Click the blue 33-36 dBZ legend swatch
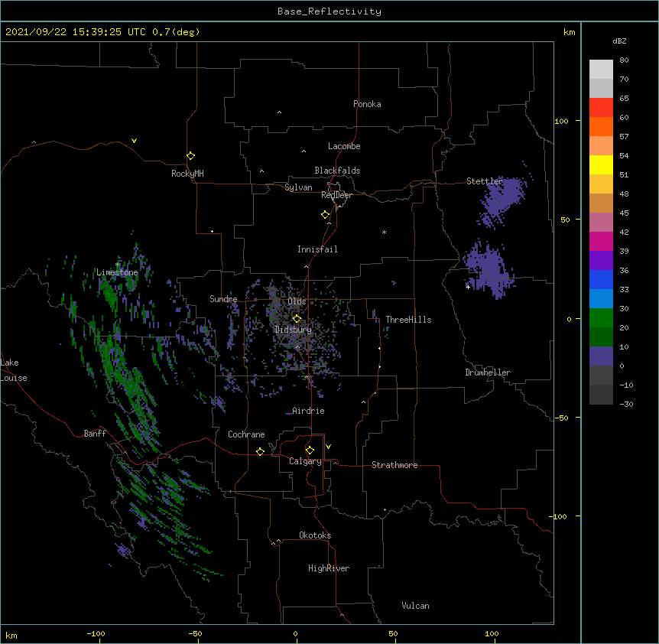659x644 pixels. point(601,280)
